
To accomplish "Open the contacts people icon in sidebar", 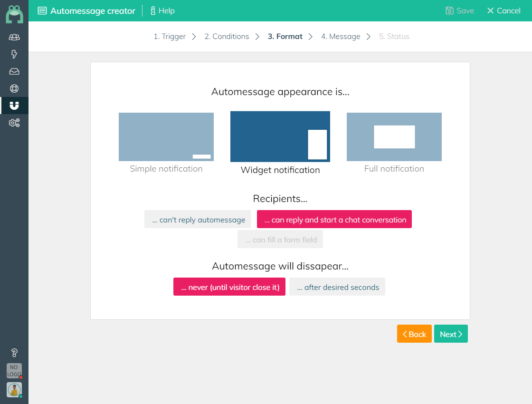I will pyautogui.click(x=14, y=38).
